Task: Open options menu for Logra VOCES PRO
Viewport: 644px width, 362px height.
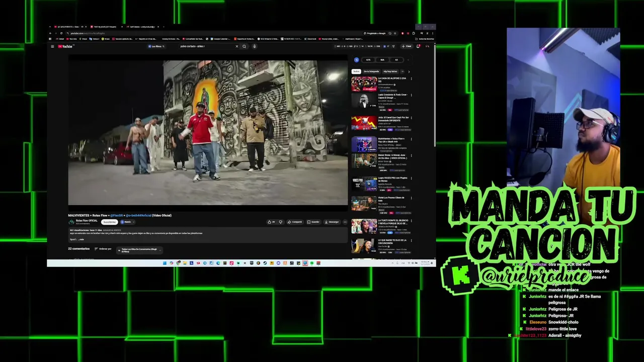Action: pos(411,178)
